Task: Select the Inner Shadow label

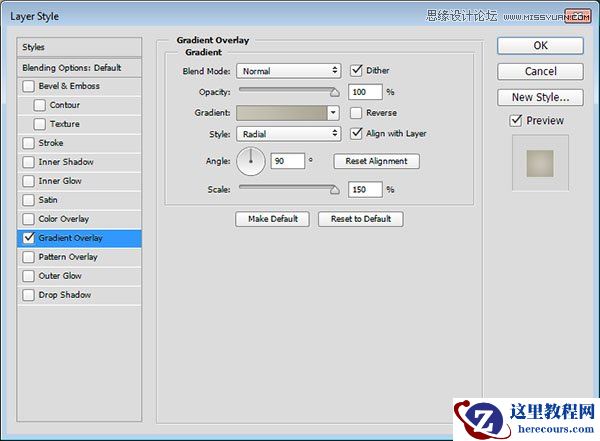Action: coord(66,162)
